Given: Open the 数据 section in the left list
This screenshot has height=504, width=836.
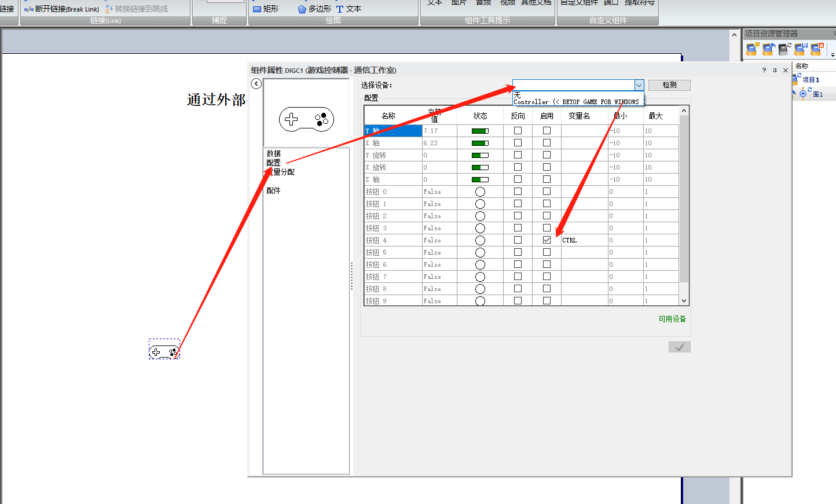Looking at the screenshot, I should point(273,153).
